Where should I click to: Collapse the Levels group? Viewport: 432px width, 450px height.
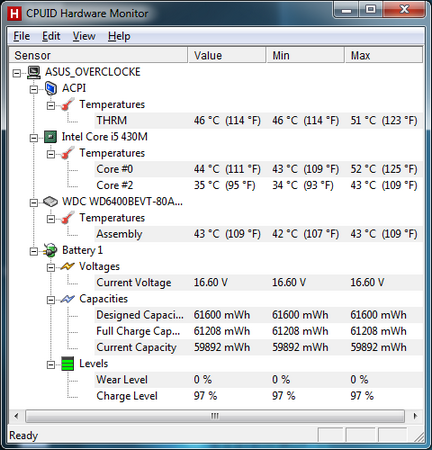(51, 365)
